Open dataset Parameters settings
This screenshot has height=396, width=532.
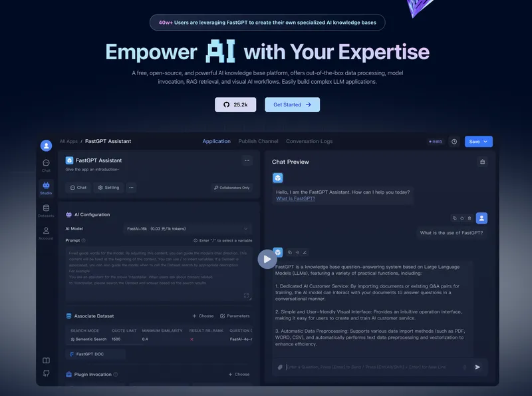(x=235, y=316)
